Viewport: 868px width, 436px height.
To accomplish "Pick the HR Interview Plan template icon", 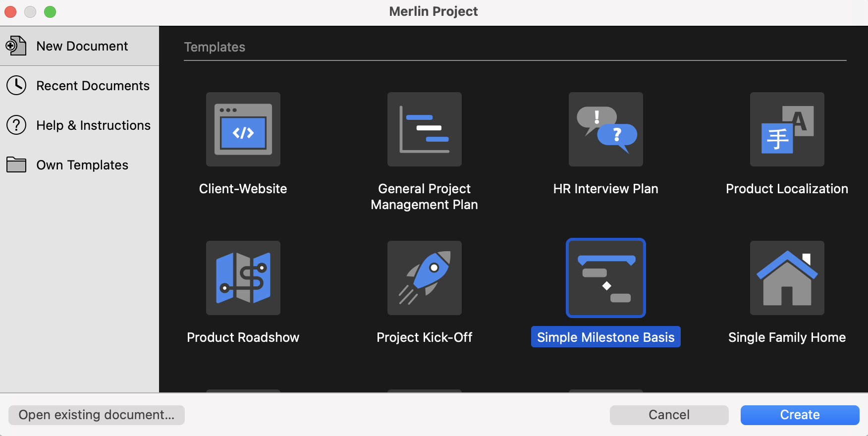I will tap(605, 129).
